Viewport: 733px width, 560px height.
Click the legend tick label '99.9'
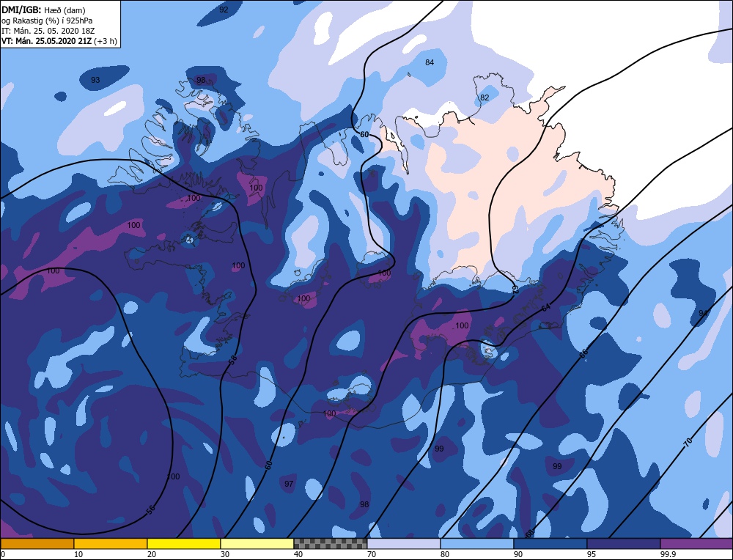[668, 554]
